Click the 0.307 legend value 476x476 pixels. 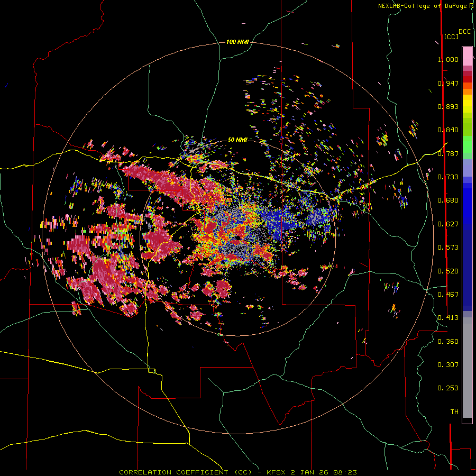point(448,364)
